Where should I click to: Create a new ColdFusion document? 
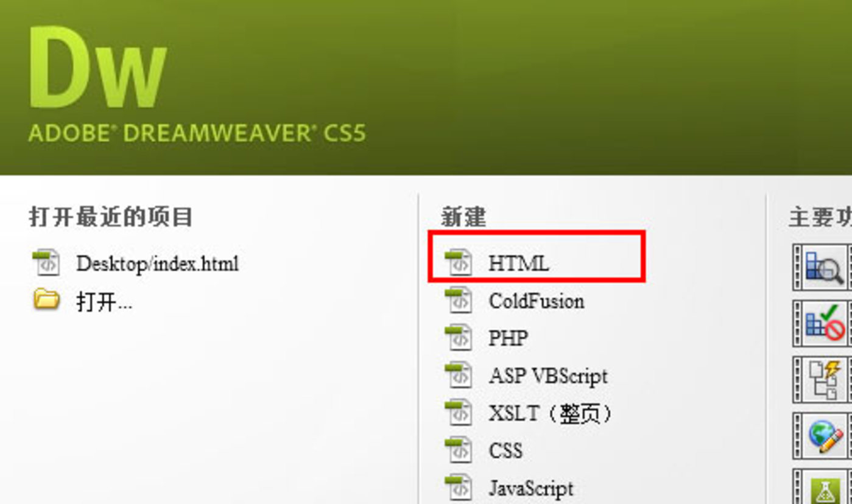(x=514, y=301)
